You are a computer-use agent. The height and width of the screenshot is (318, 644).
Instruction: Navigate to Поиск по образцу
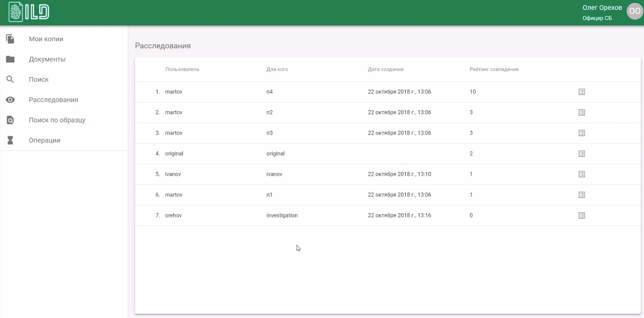coord(57,120)
